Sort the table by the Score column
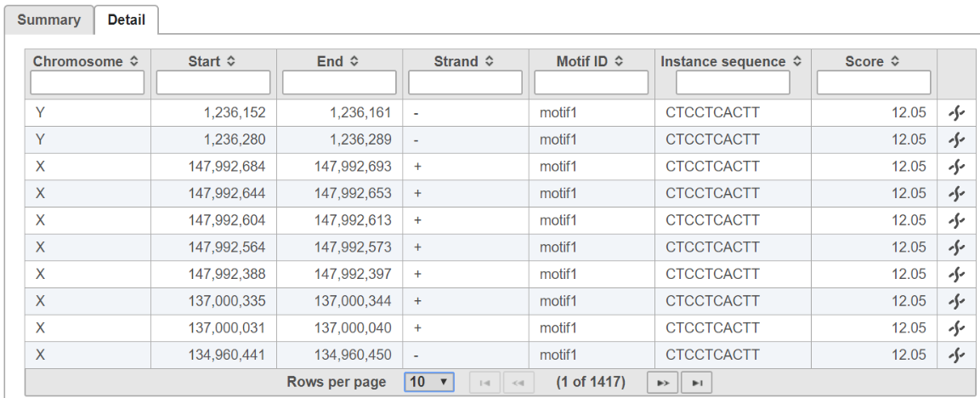 pyautogui.click(x=873, y=61)
